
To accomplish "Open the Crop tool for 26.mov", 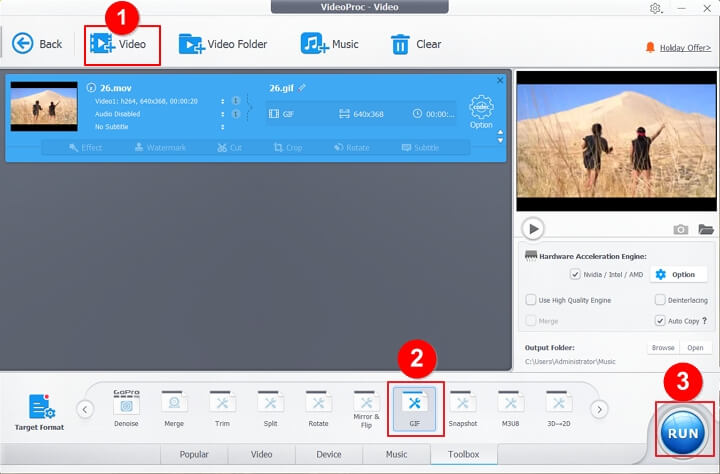I will point(288,147).
